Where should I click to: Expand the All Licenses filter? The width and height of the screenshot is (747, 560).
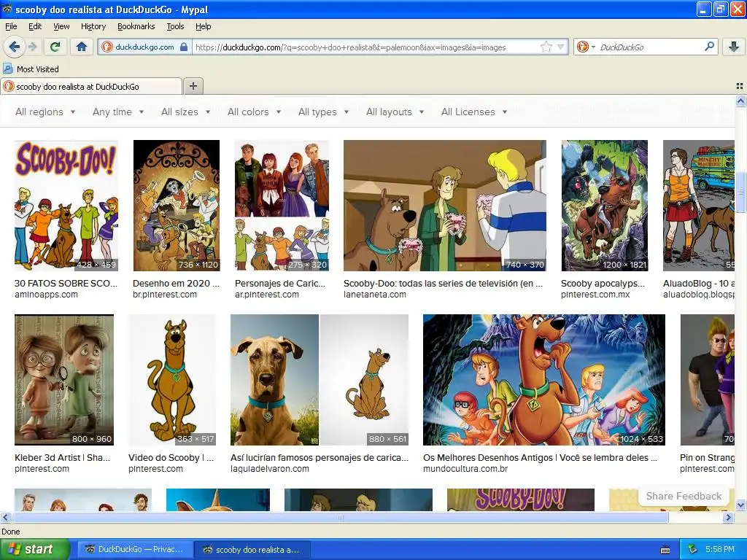click(474, 112)
